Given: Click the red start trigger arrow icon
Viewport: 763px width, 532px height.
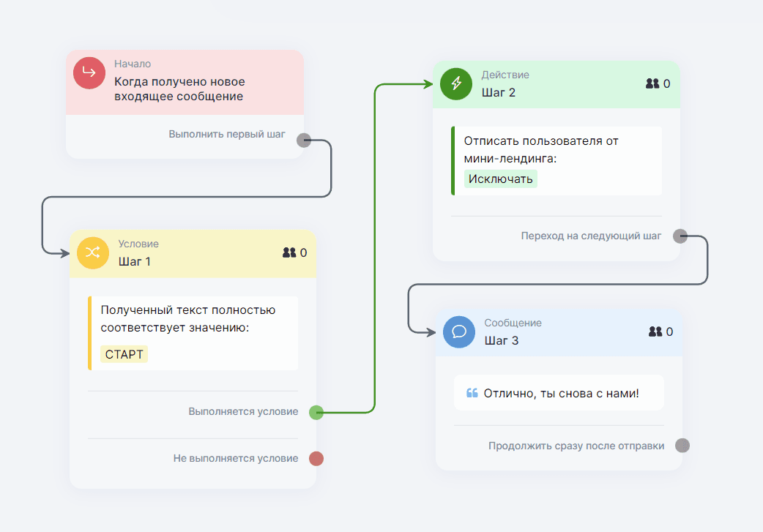Looking at the screenshot, I should tap(89, 72).
